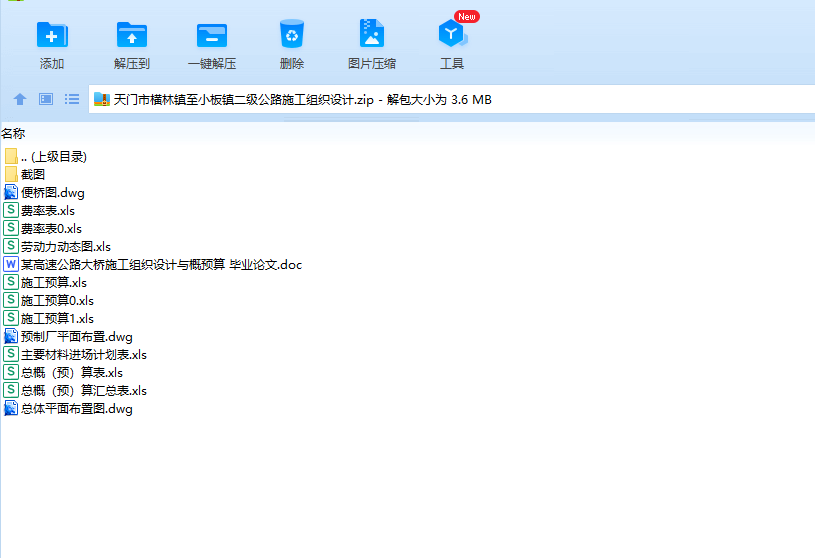
Task: Click the spreadsheet icon beside 施工预算1.xls
Action: click(11, 318)
